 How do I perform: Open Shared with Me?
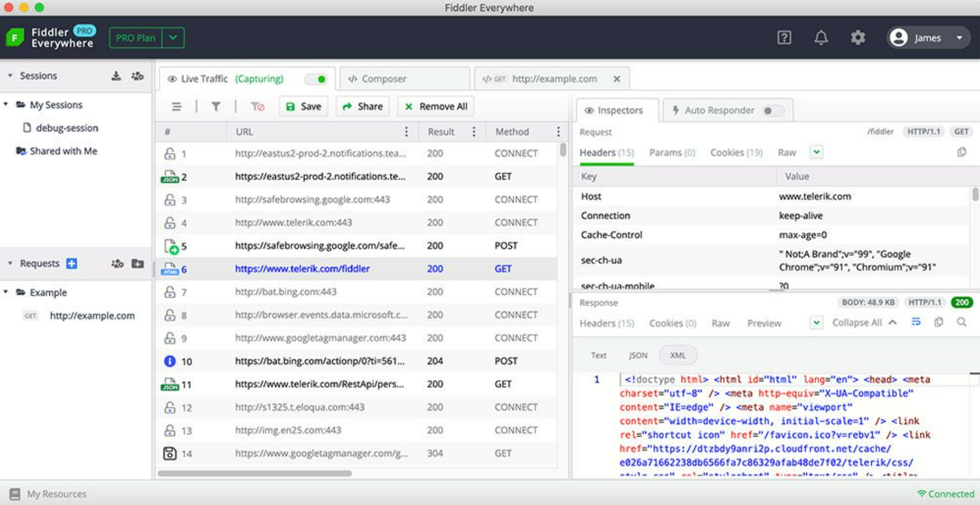click(63, 151)
